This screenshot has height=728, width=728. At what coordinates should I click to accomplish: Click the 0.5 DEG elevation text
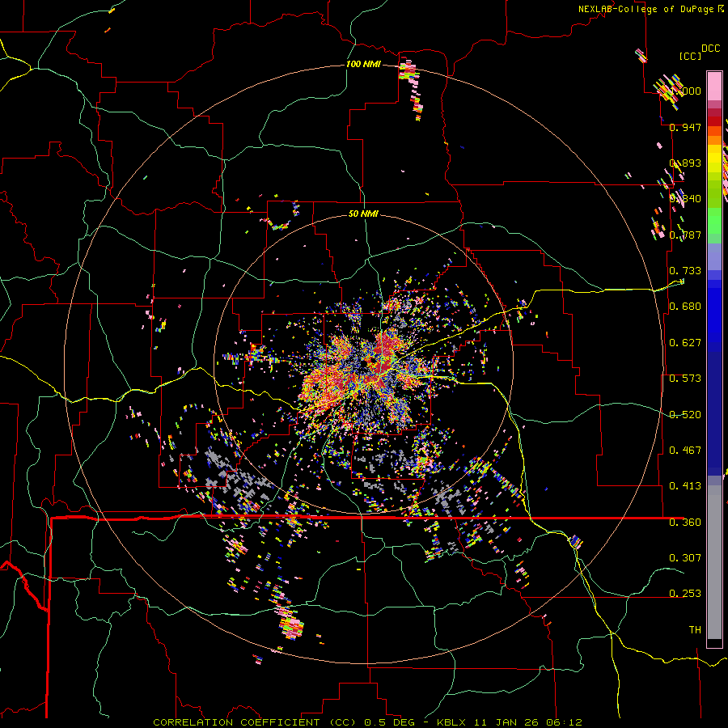(390, 722)
